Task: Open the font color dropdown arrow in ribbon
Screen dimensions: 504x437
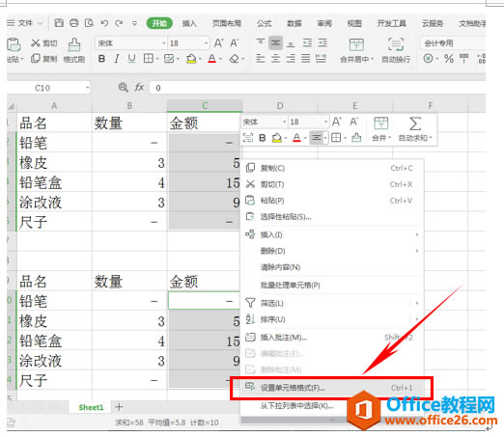Action: coord(221,59)
